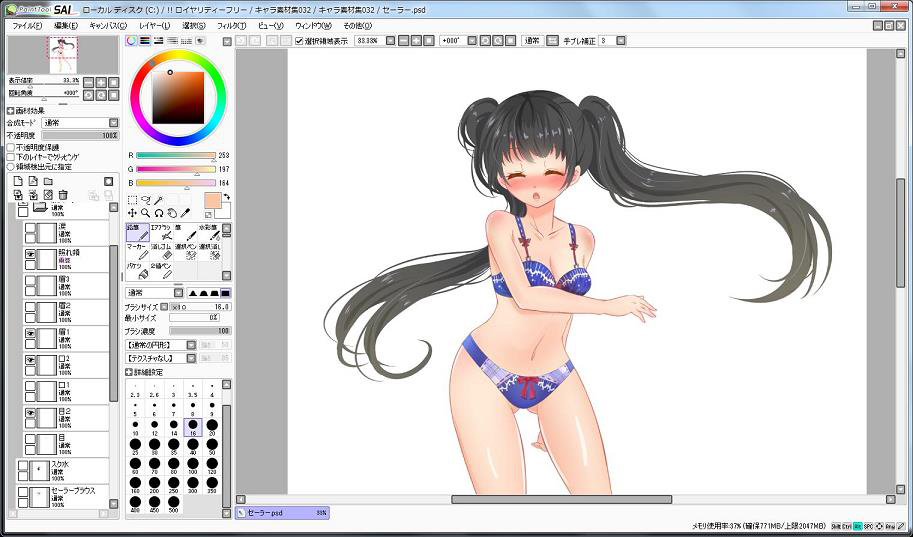This screenshot has width=913, height=537.
Task: Click the R red channel slider
Action: click(x=175, y=156)
